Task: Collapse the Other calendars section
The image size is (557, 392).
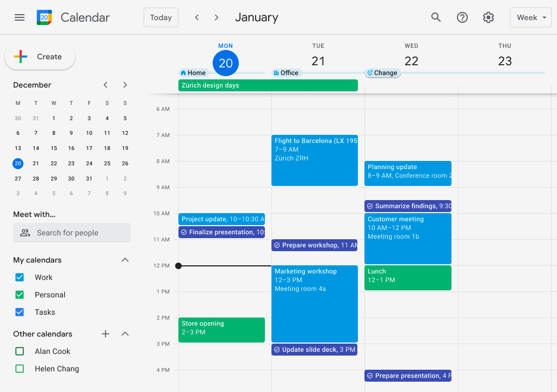Action: pos(125,334)
